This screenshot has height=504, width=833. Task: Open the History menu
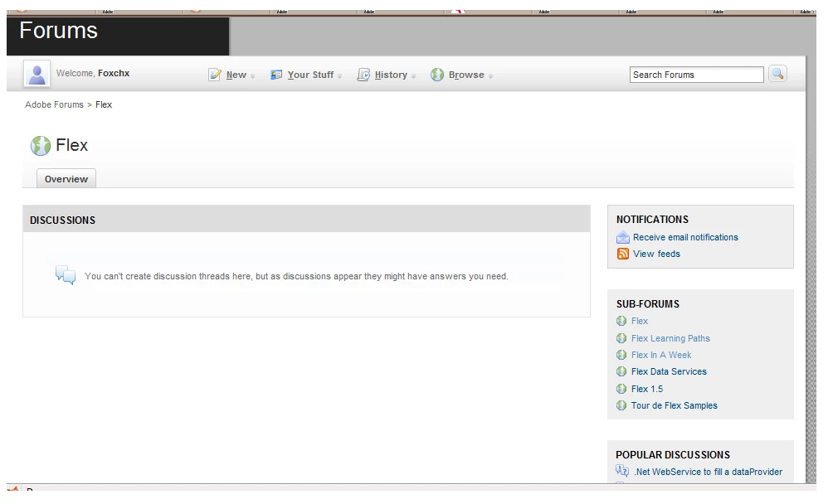coord(391,75)
